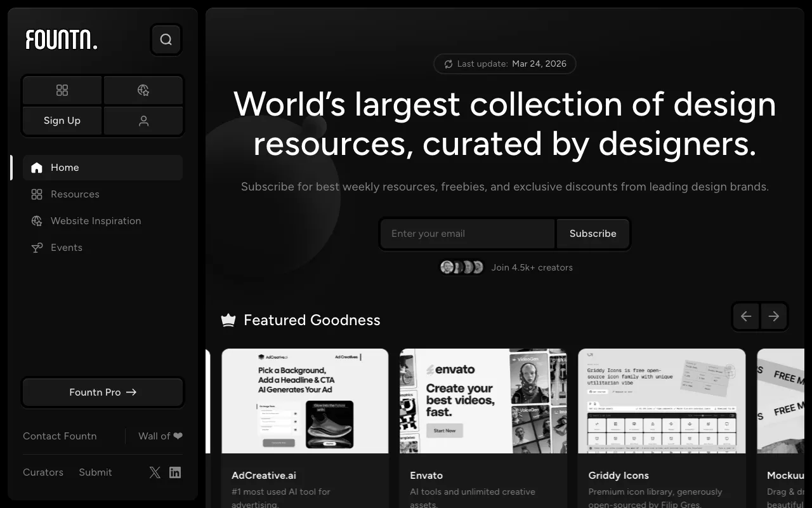The width and height of the screenshot is (812, 508).
Task: Click the Last update refresh icon
Action: (x=449, y=64)
